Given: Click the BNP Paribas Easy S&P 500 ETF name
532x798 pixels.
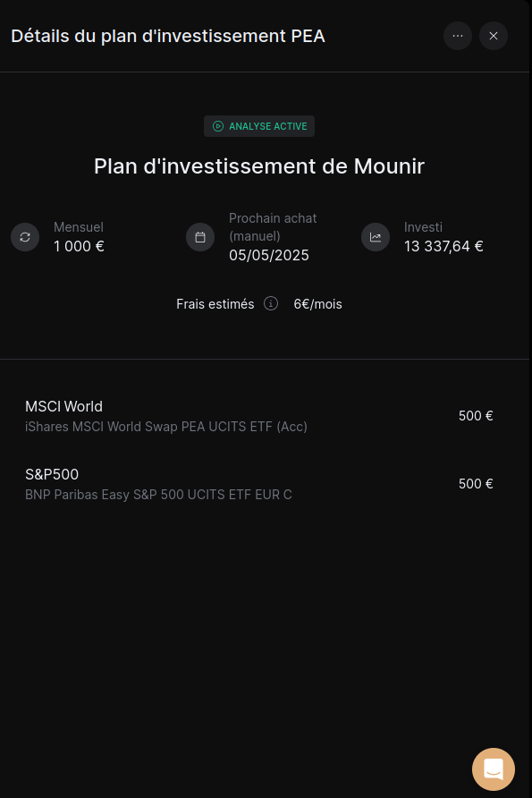Looking at the screenshot, I should [158, 495].
